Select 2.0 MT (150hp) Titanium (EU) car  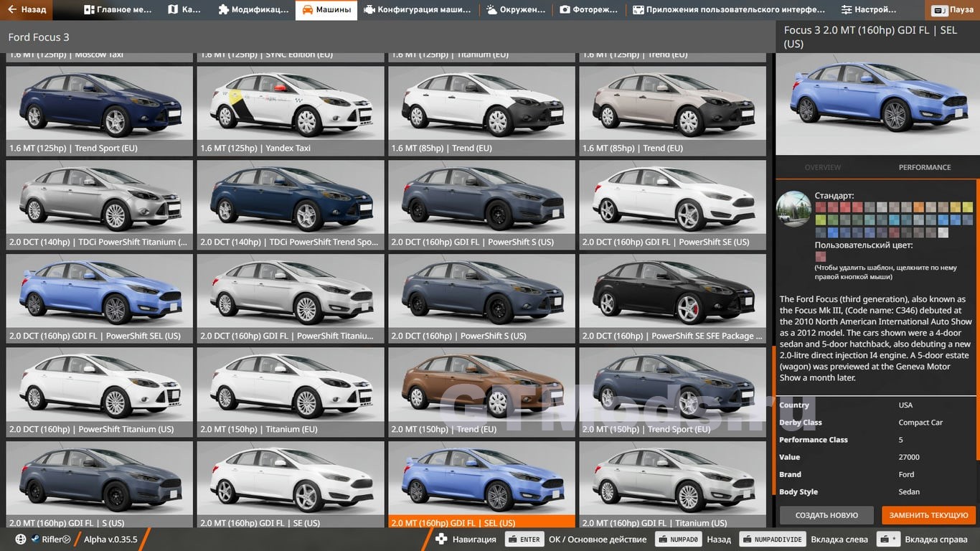click(x=291, y=392)
